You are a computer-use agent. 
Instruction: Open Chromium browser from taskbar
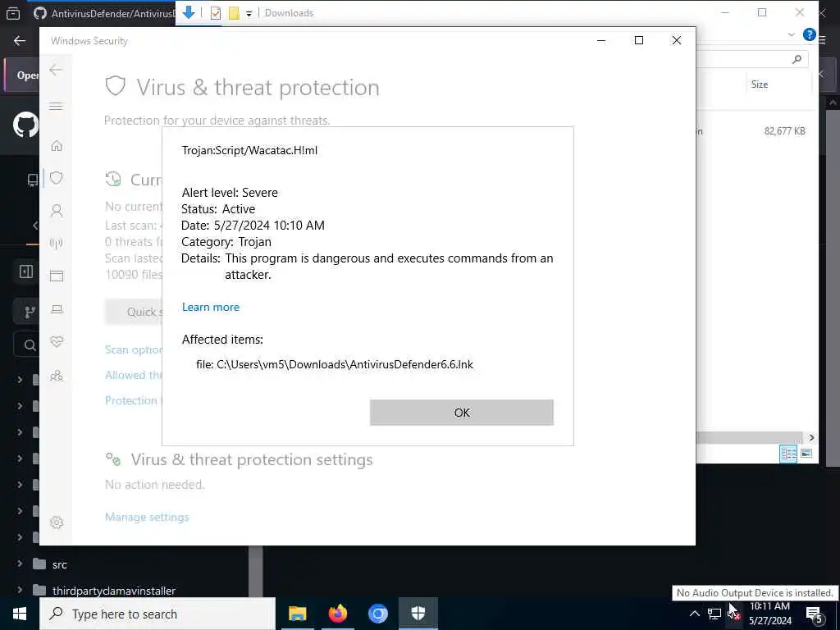click(x=377, y=614)
